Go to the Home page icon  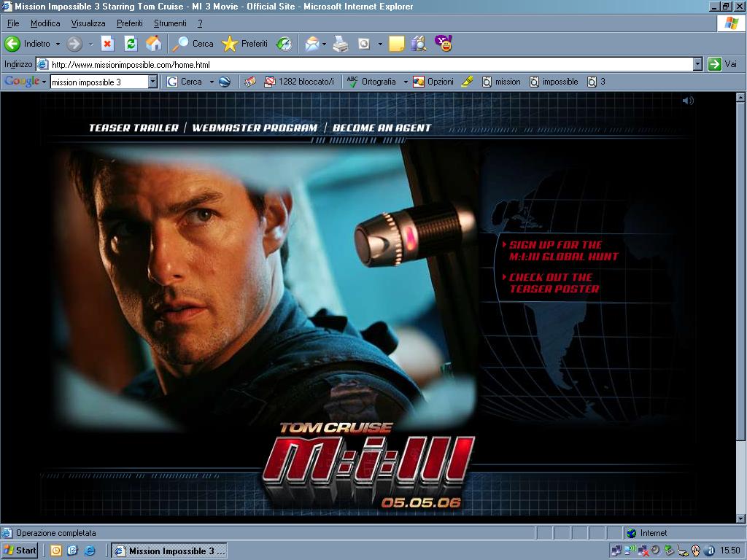(x=154, y=44)
